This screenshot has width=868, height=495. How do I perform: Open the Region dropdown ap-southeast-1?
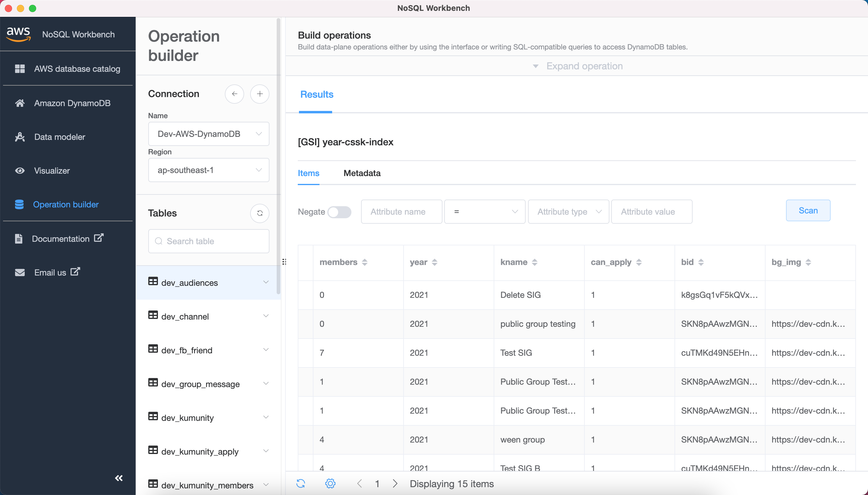click(x=209, y=170)
